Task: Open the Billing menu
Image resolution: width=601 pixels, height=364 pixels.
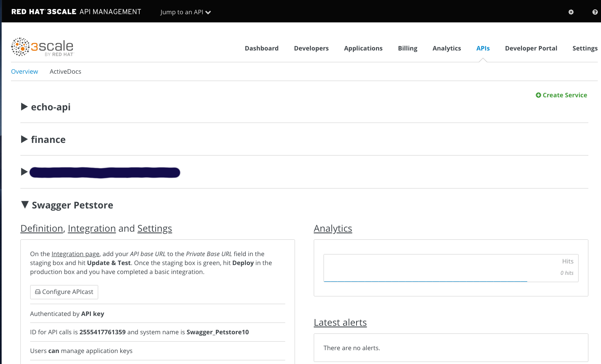Action: point(407,48)
